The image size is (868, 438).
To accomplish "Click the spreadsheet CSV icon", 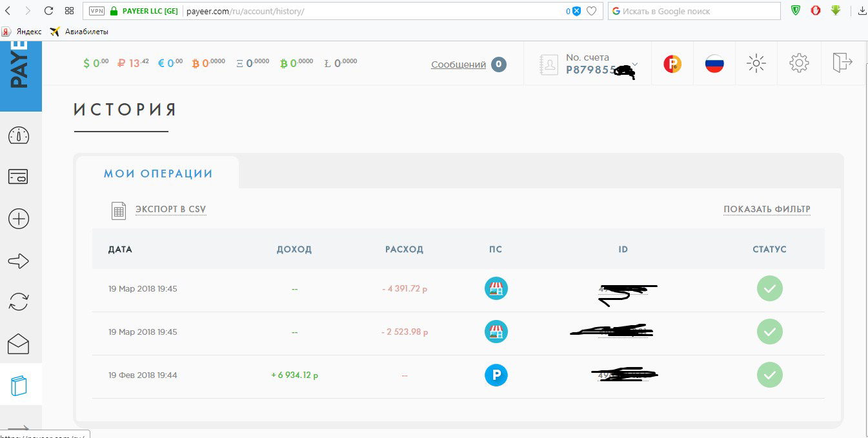I will (x=119, y=210).
